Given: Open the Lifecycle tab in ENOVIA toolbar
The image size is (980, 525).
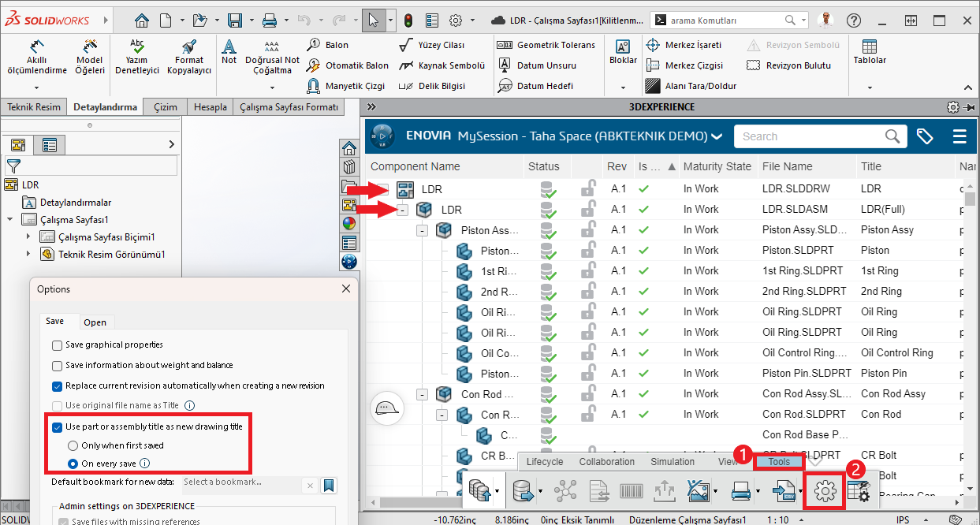Looking at the screenshot, I should (x=544, y=462).
